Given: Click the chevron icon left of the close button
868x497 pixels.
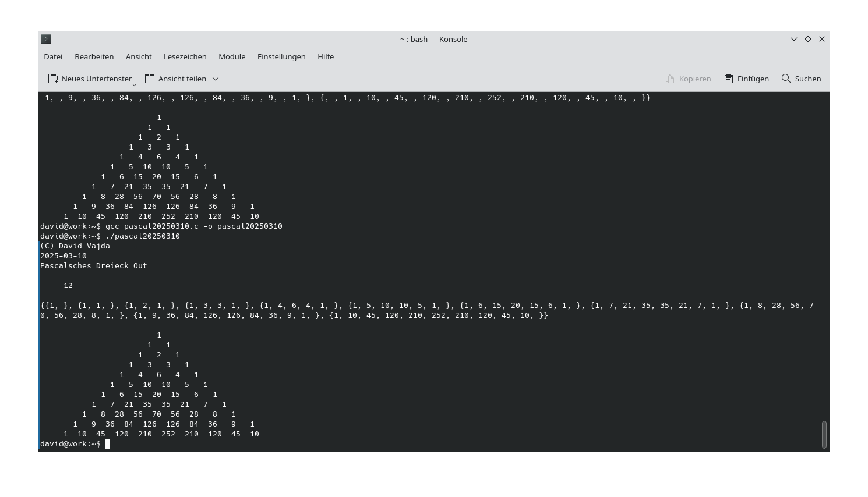Looking at the screenshot, I should click(793, 39).
